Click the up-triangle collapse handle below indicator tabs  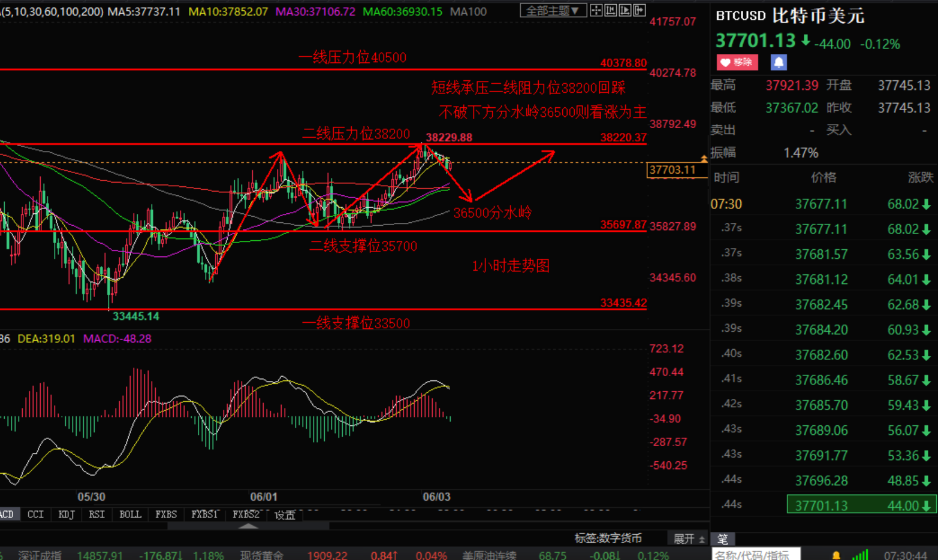coord(248,526)
